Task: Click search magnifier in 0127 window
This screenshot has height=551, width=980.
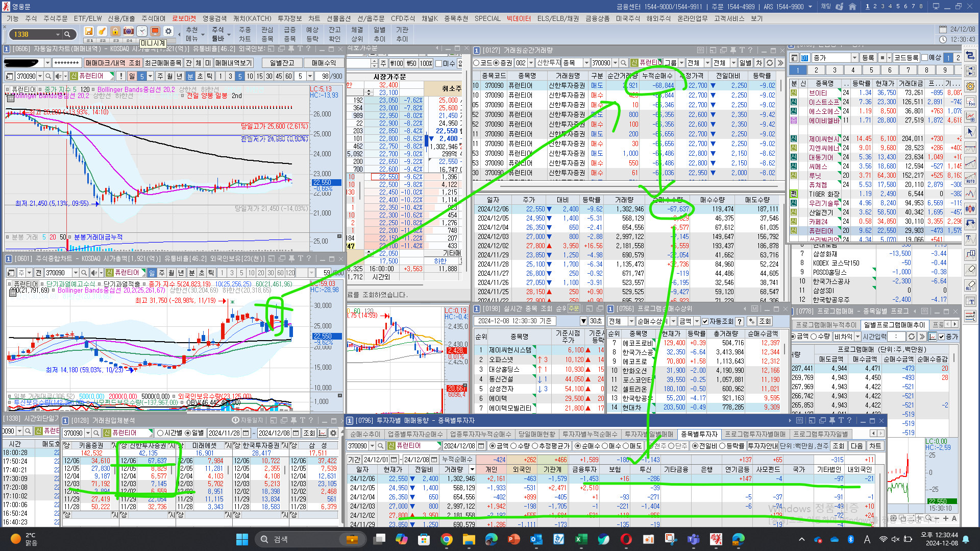Action: (623, 63)
